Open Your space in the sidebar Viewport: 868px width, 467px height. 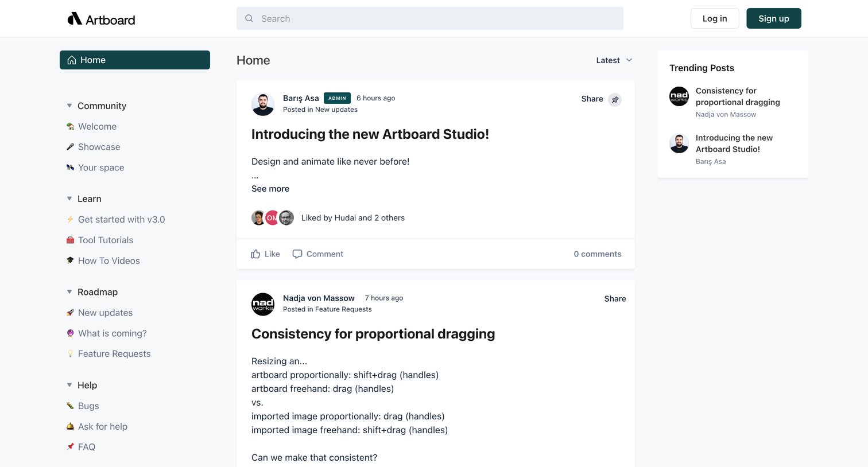point(101,168)
